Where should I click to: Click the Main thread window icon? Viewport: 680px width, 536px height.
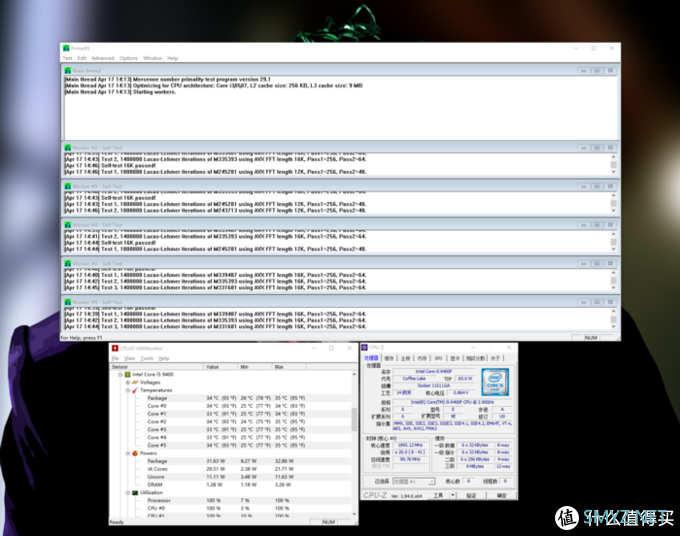pyautogui.click(x=68, y=70)
